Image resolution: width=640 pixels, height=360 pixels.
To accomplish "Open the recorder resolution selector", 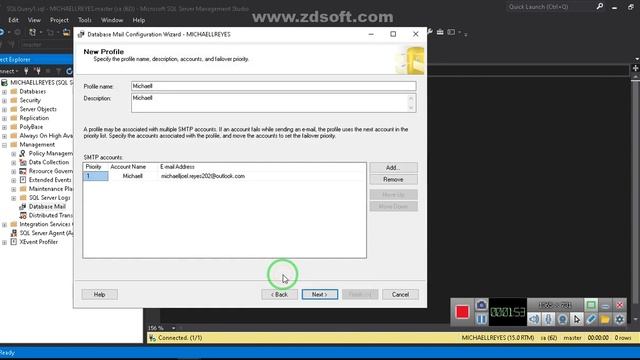I will click(x=555, y=305).
